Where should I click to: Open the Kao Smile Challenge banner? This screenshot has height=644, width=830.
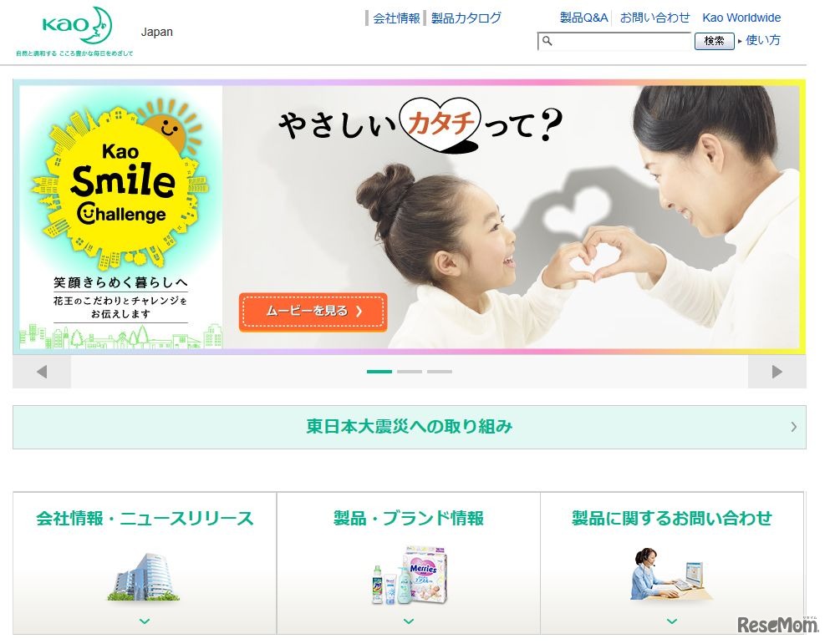click(x=121, y=217)
